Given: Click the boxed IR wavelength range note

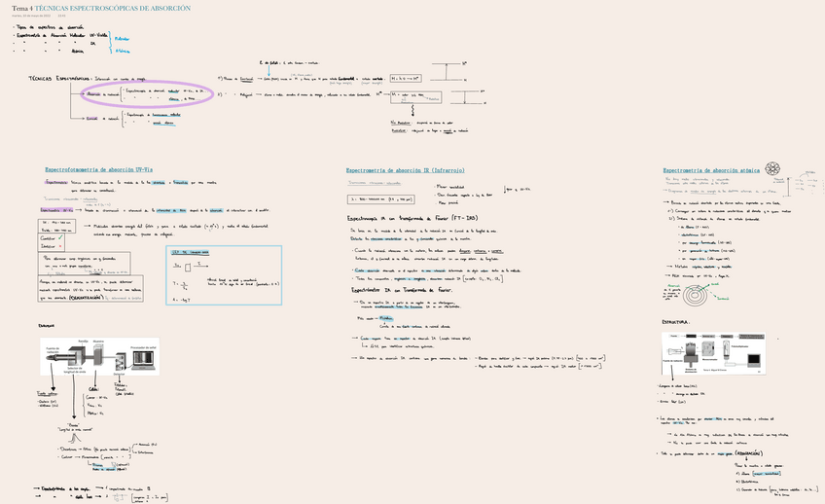Looking at the screenshot, I should [x=381, y=199].
